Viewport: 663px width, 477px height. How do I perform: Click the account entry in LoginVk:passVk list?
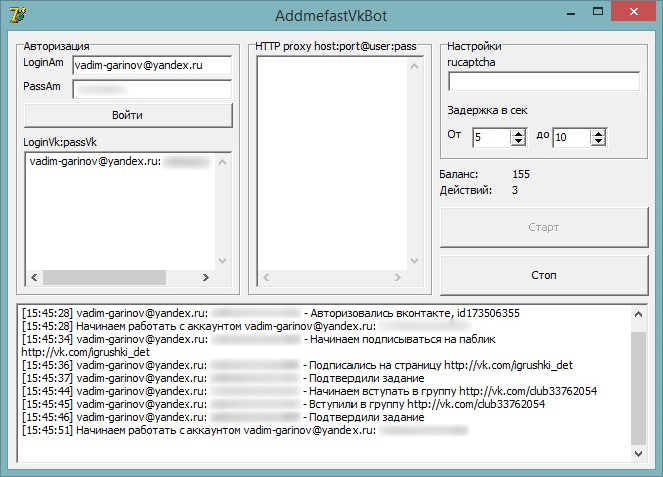pyautogui.click(x=120, y=162)
